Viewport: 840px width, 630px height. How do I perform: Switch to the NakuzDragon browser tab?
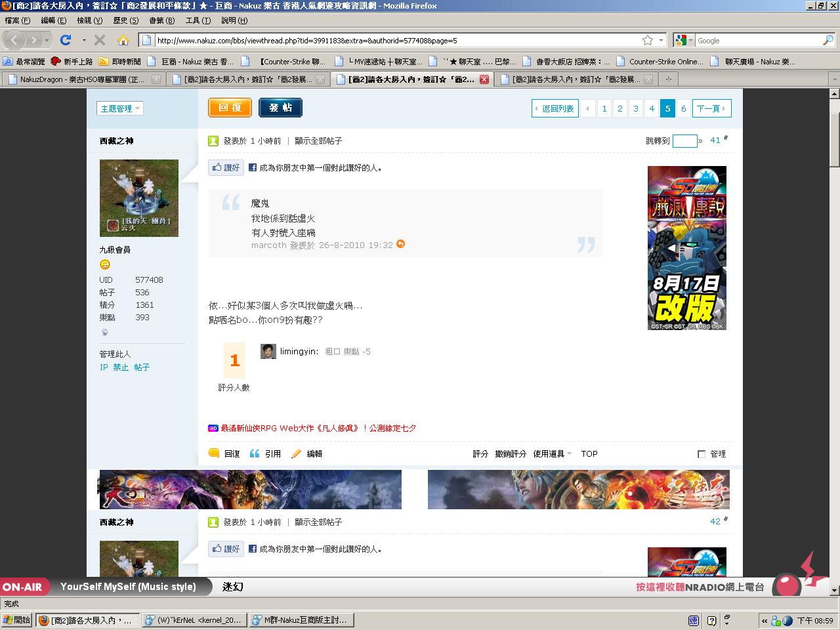(82, 79)
